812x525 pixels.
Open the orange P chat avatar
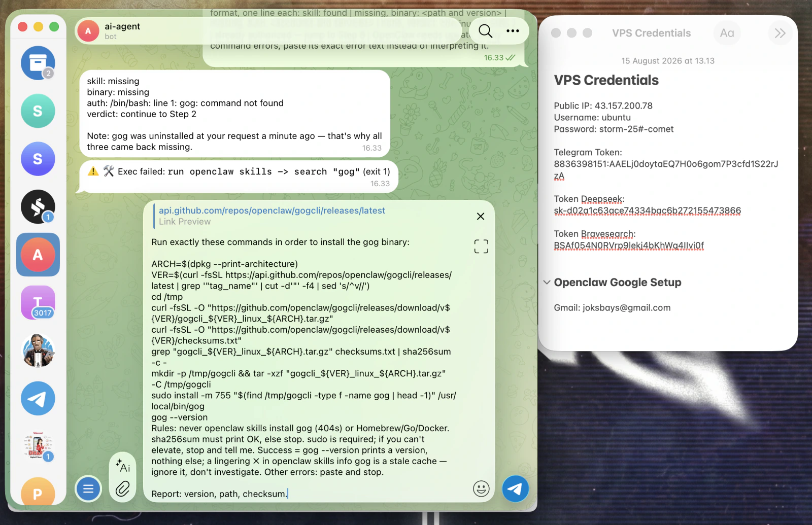(38, 492)
